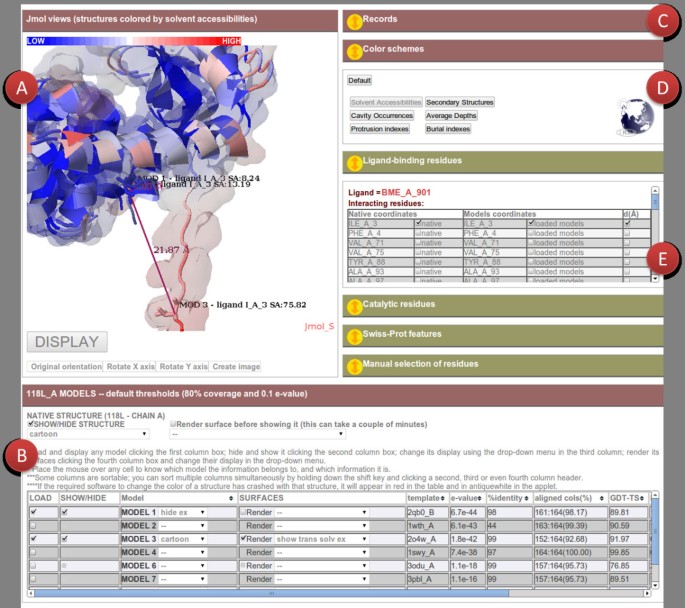Click the Ligand-binding residues toggle icon
685x608 pixels.
tap(353, 161)
